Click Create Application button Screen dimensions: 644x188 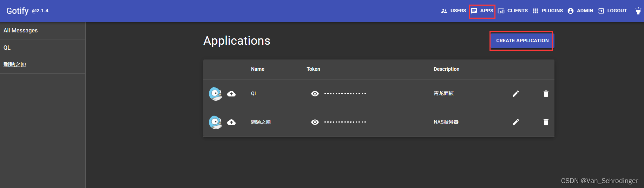(522, 40)
